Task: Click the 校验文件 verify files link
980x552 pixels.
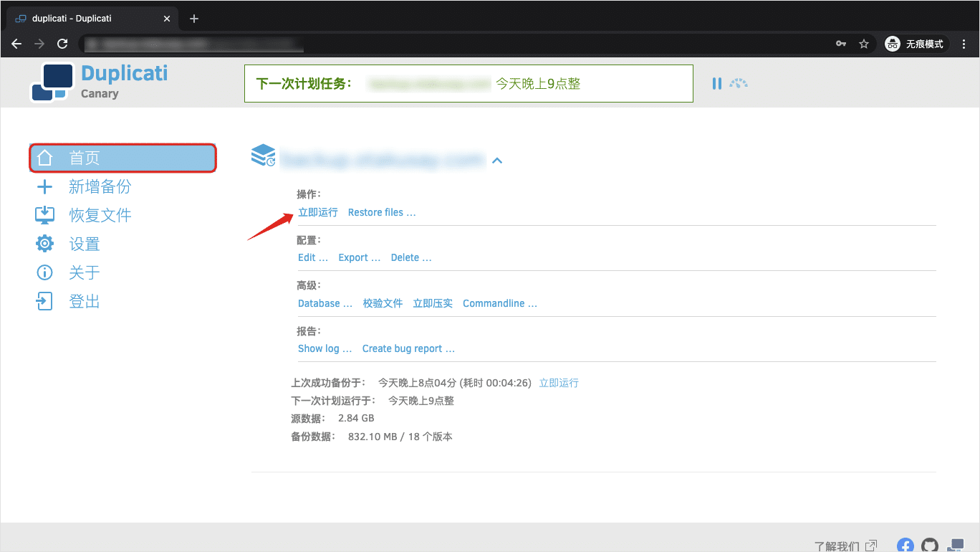Action: coord(383,303)
